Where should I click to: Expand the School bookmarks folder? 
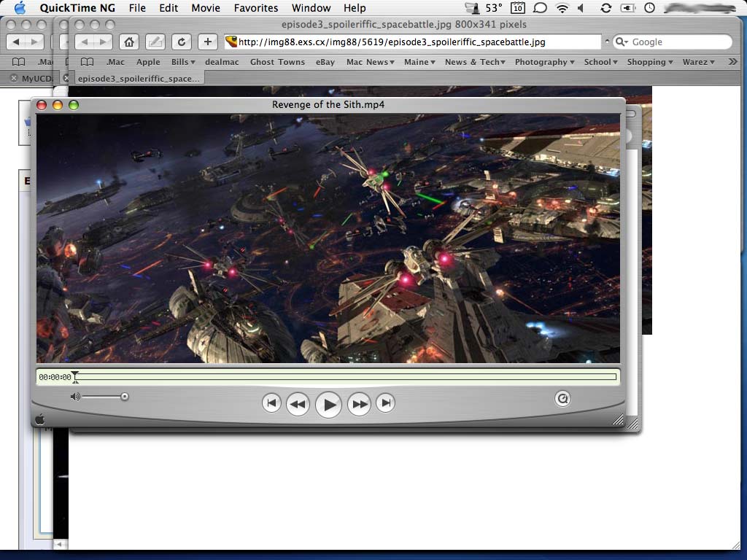click(601, 62)
